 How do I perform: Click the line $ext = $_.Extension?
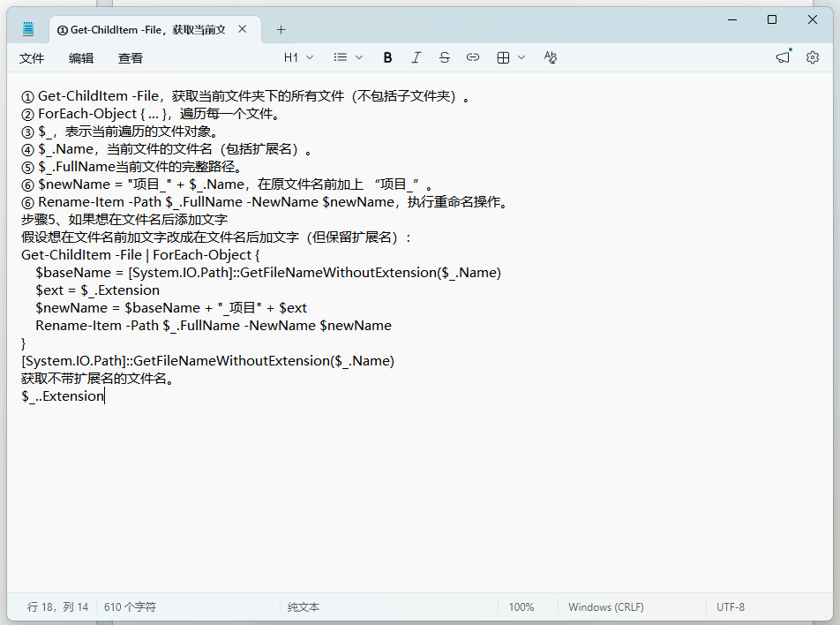[97, 290]
